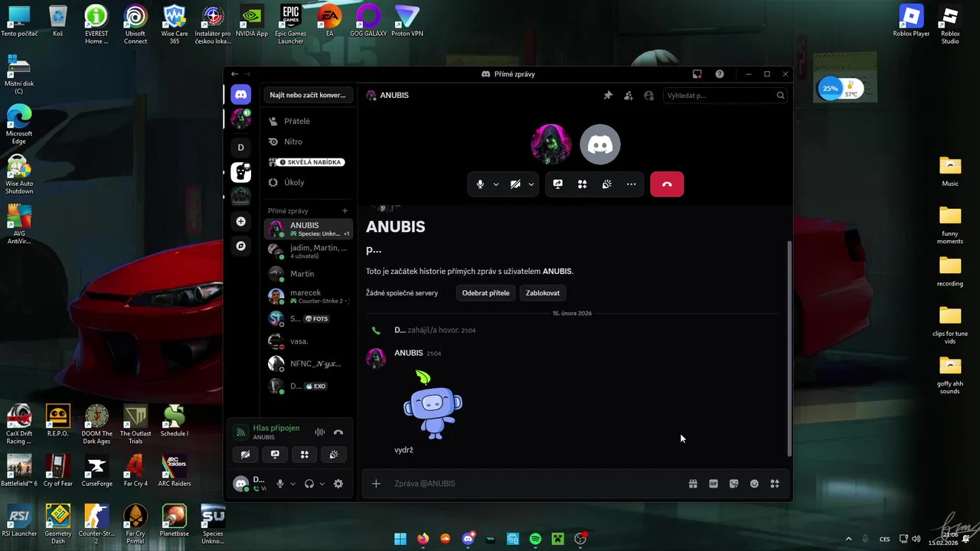Screen dimensions: 980x551
Task: Open apps launcher in message bar
Action: pos(775,484)
